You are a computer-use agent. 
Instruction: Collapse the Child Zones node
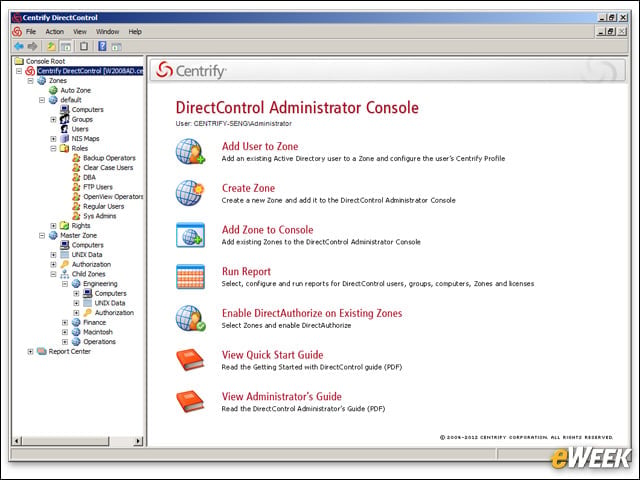click(x=53, y=274)
